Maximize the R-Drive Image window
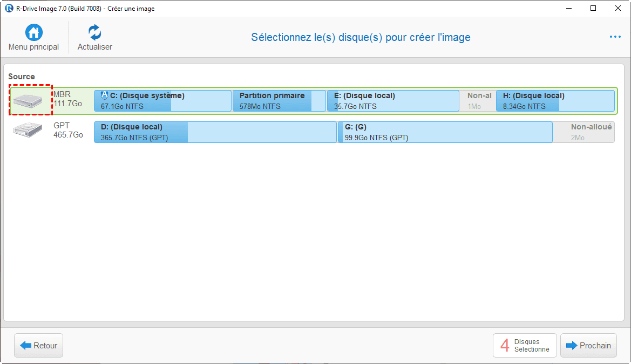 pyautogui.click(x=593, y=8)
